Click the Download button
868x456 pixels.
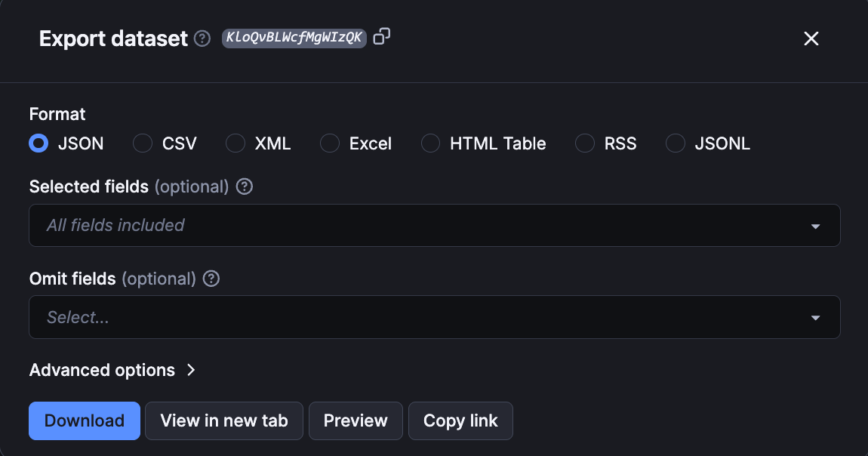pyautogui.click(x=84, y=421)
